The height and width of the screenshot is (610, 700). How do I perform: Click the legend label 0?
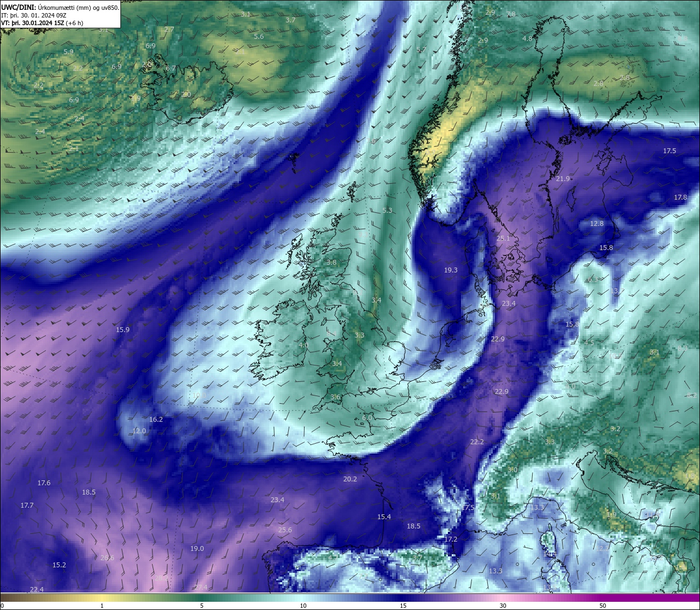click(2, 606)
